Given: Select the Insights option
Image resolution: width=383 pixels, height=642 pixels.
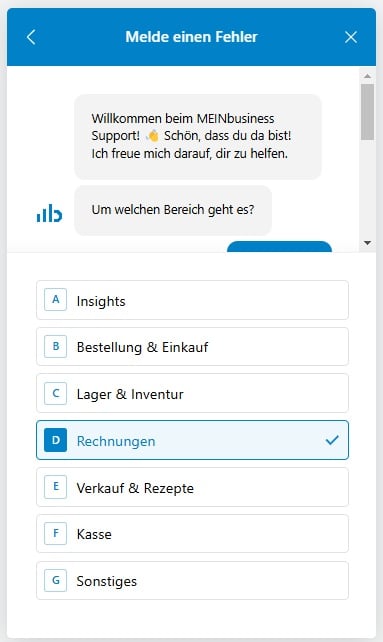Looking at the screenshot, I should click(x=192, y=300).
